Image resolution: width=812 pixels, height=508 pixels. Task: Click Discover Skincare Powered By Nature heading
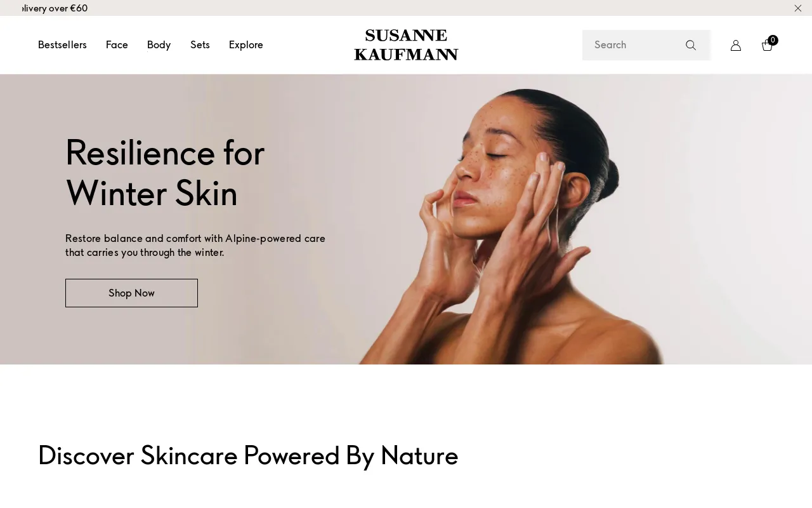click(x=248, y=455)
